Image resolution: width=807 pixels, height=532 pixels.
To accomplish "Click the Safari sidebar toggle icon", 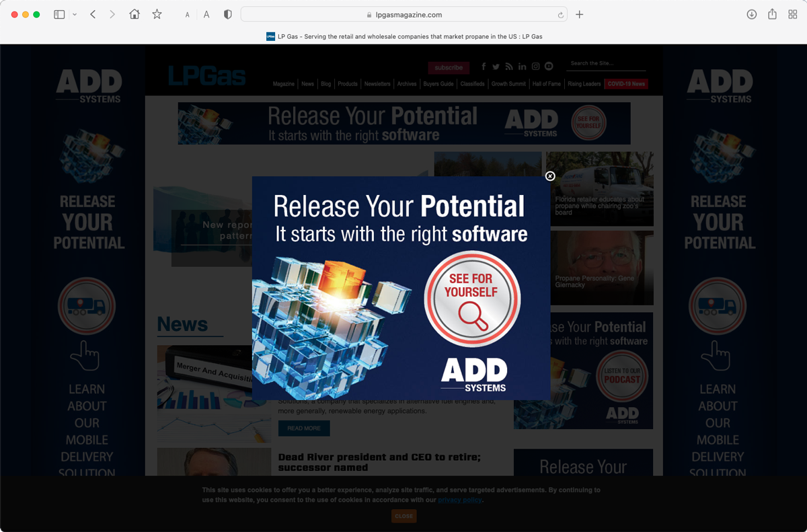I will 59,15.
